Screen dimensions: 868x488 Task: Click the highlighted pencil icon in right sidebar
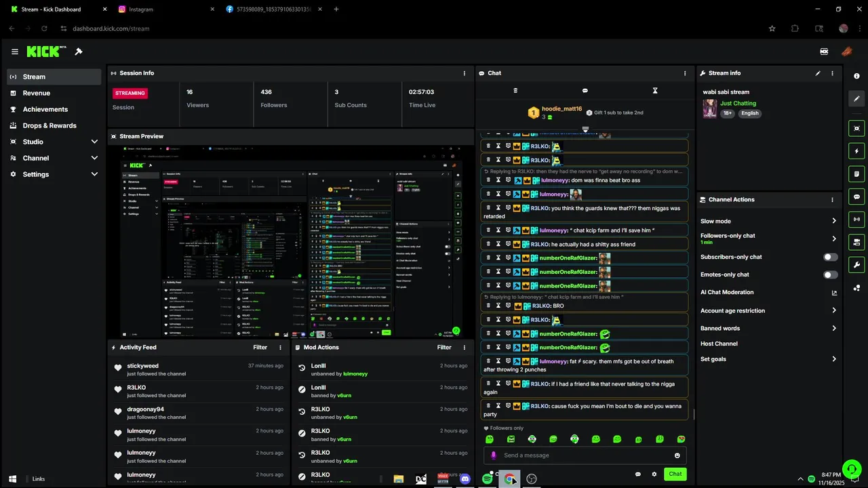(x=856, y=98)
